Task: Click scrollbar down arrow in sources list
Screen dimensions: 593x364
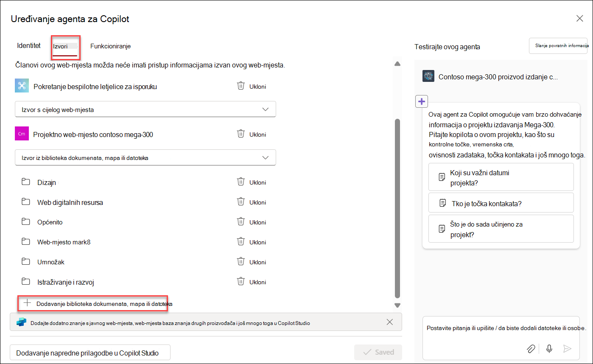Action: pyautogui.click(x=397, y=305)
